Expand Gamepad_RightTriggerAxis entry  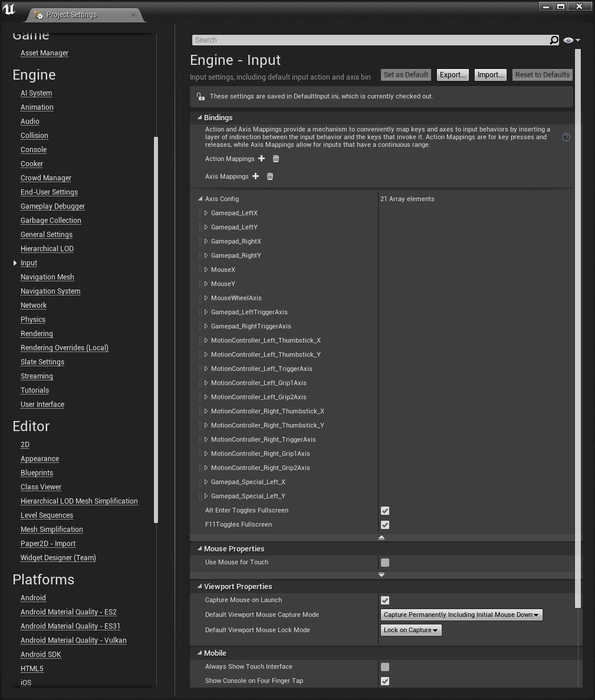206,326
